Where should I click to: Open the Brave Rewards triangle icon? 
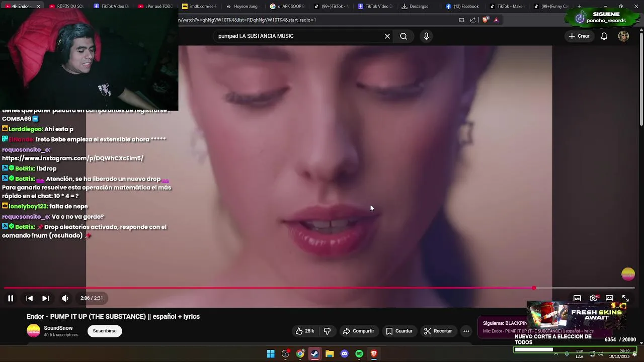496,20
